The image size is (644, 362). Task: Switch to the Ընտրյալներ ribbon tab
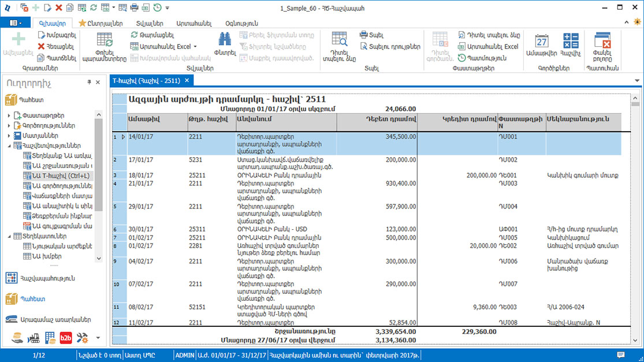point(100,23)
